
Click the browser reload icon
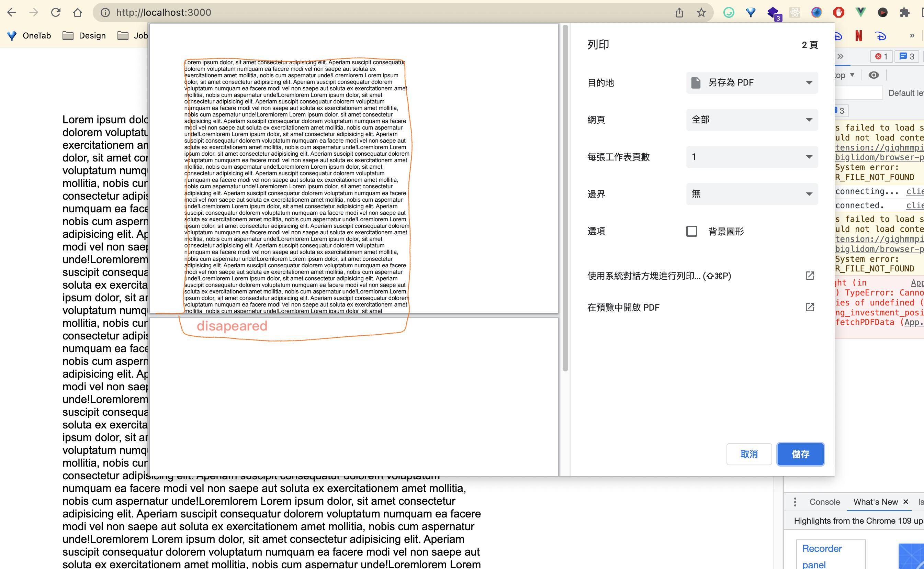pos(56,12)
